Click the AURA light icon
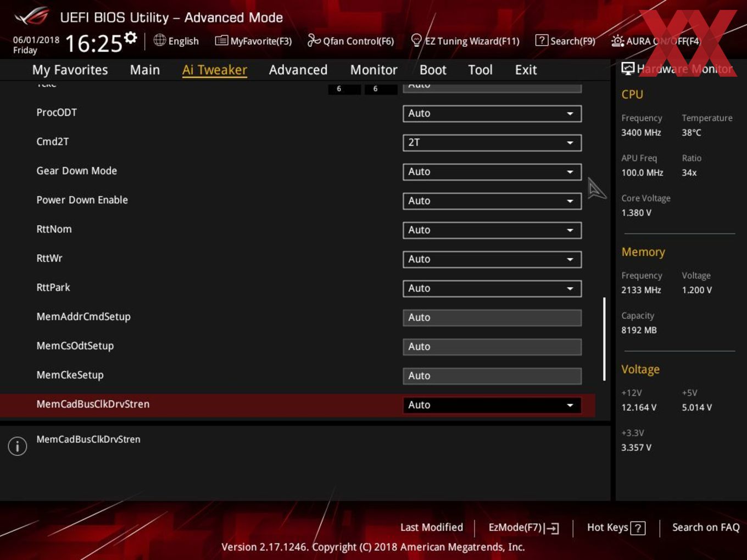The width and height of the screenshot is (747, 560). 618,41
